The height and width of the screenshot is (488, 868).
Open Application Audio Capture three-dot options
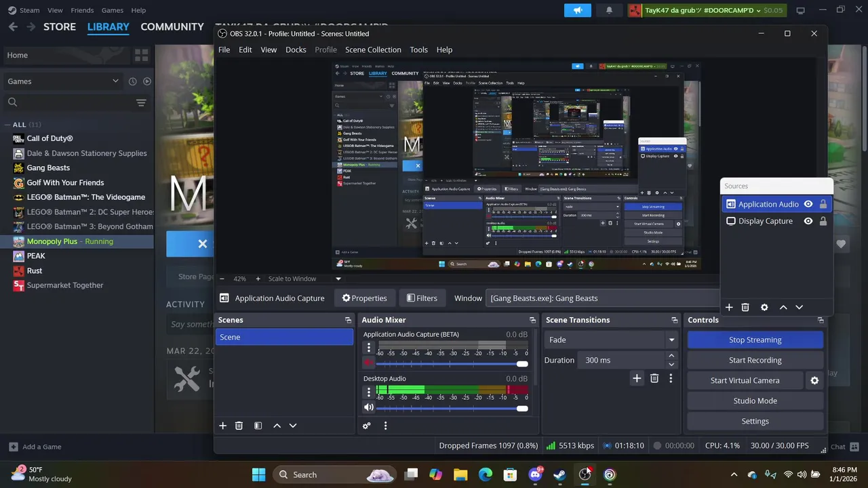click(369, 348)
